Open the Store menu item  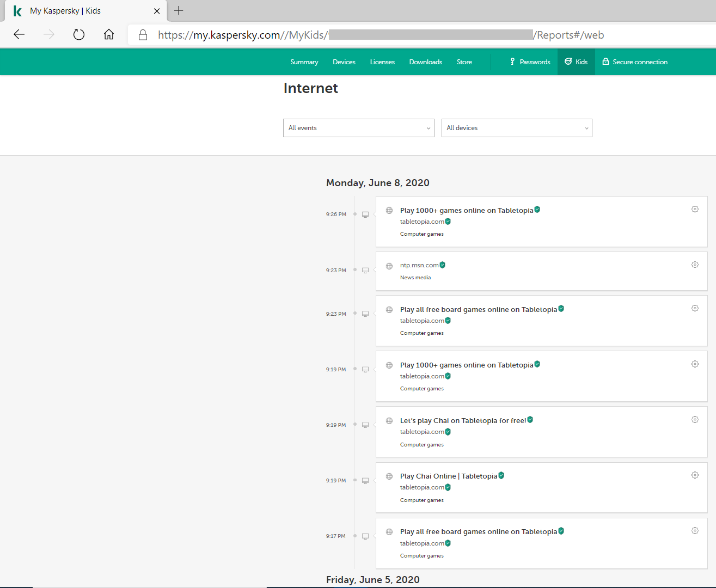[464, 62]
